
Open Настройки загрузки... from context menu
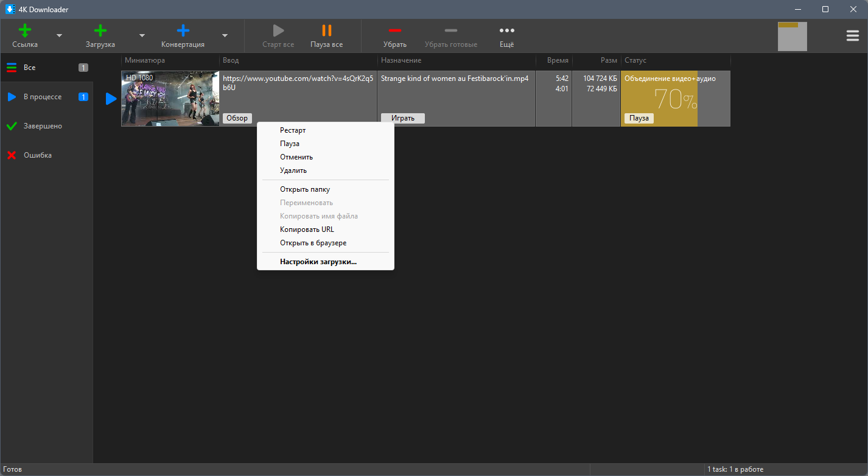click(x=326, y=262)
